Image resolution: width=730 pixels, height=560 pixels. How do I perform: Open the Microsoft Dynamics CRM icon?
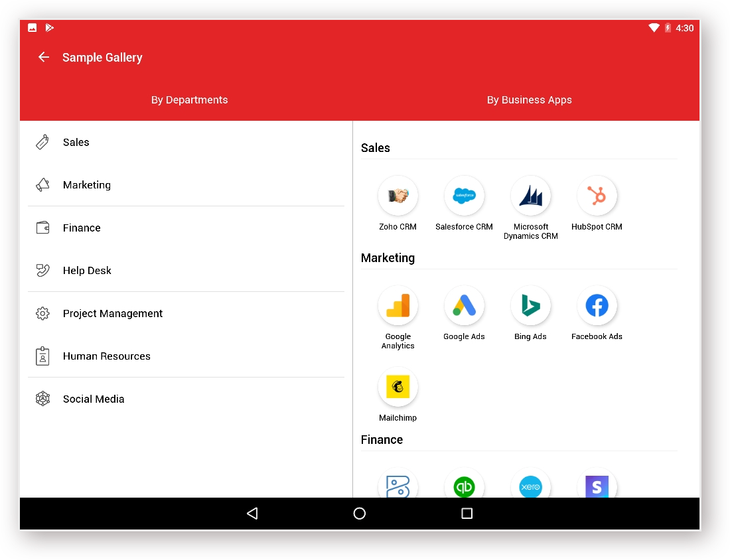click(x=531, y=196)
